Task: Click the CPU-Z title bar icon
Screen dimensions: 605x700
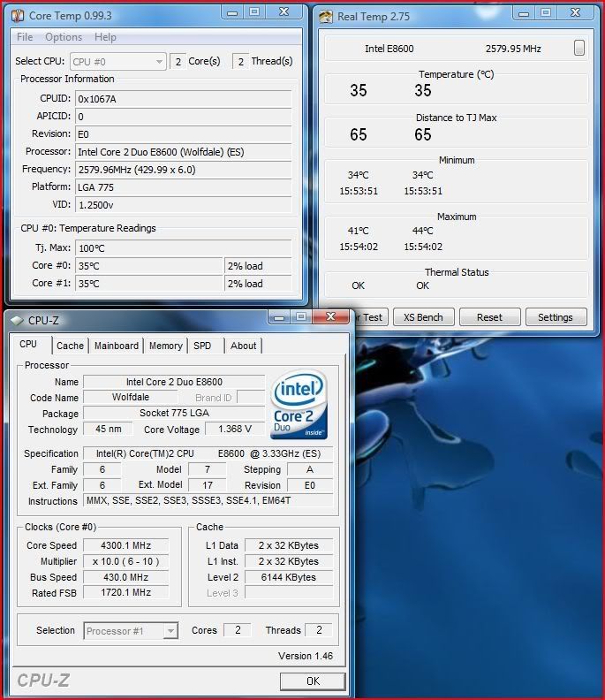Action: [17, 321]
